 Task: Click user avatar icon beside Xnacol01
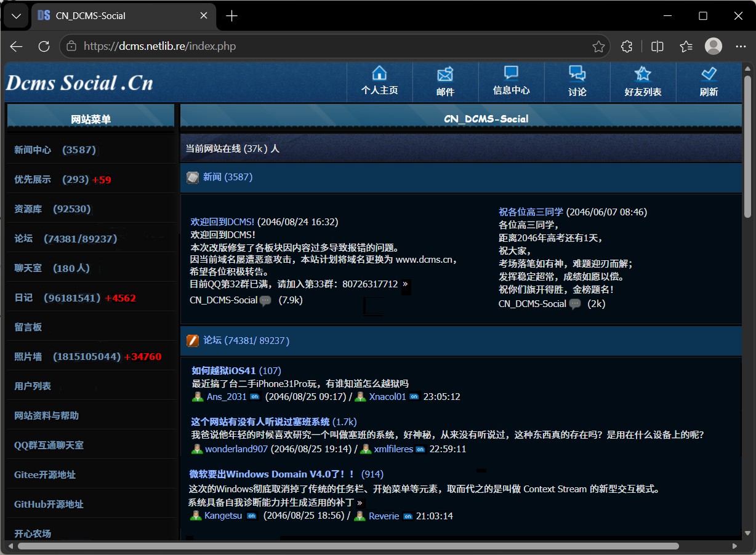pos(360,397)
